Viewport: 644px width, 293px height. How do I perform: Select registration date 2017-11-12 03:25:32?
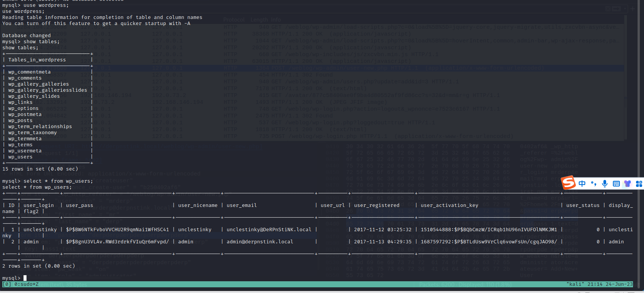tap(383, 230)
